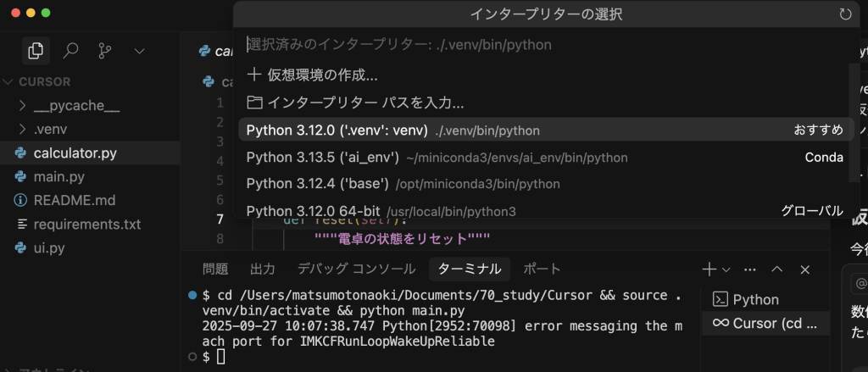868x372 pixels.
Task: Open the Source Control branch icon
Action: tap(106, 51)
